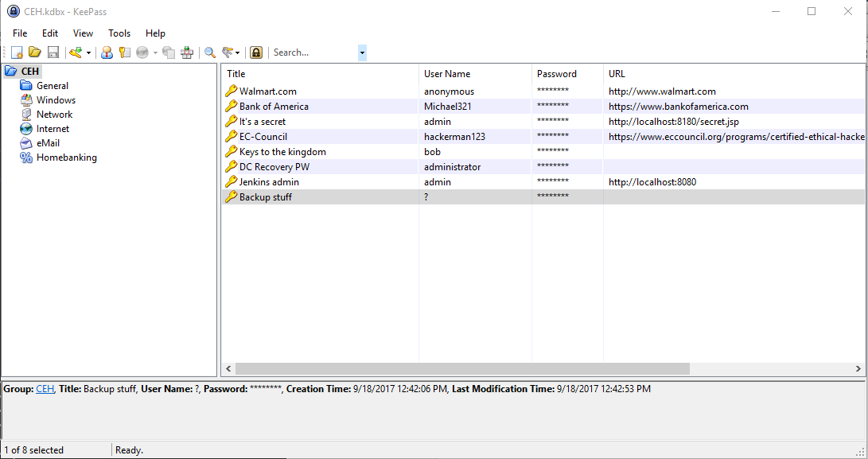Open the Search box dropdown arrow

tap(362, 53)
